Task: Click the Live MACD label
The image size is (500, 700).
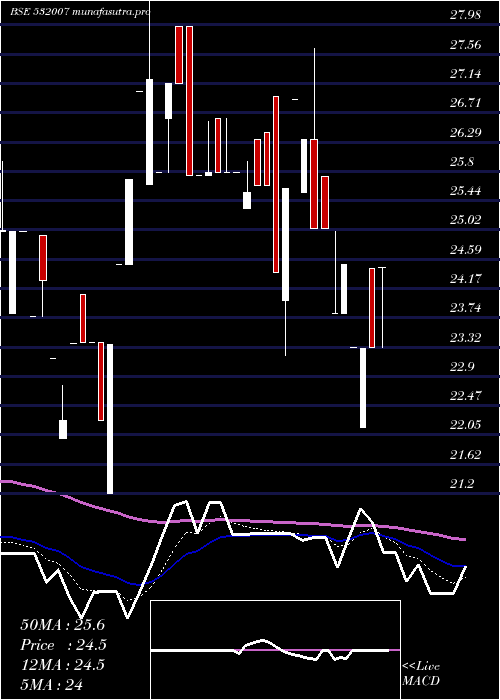Action: coord(421,674)
